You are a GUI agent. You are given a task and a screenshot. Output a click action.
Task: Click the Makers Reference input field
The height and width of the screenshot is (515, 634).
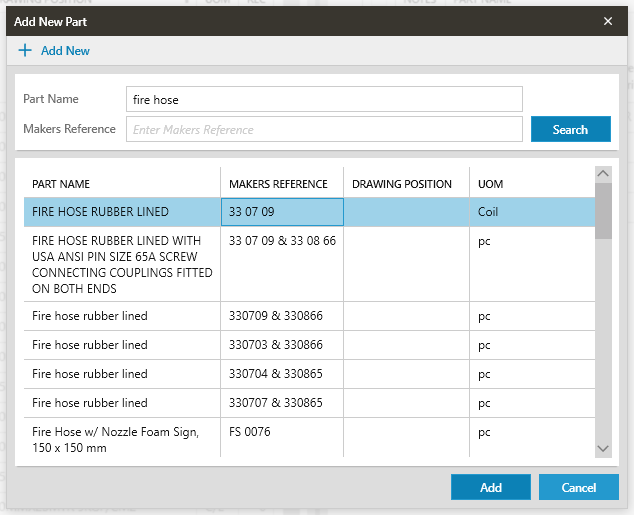point(324,130)
